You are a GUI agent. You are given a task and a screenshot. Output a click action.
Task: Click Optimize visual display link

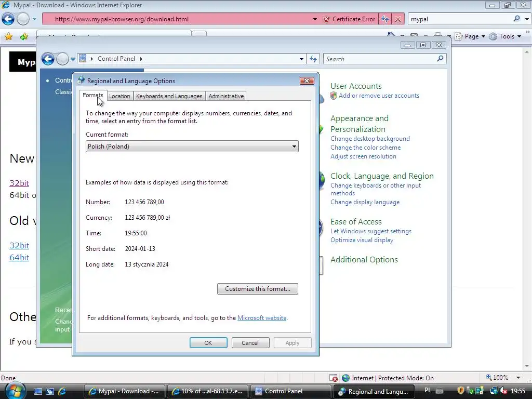coord(362,240)
